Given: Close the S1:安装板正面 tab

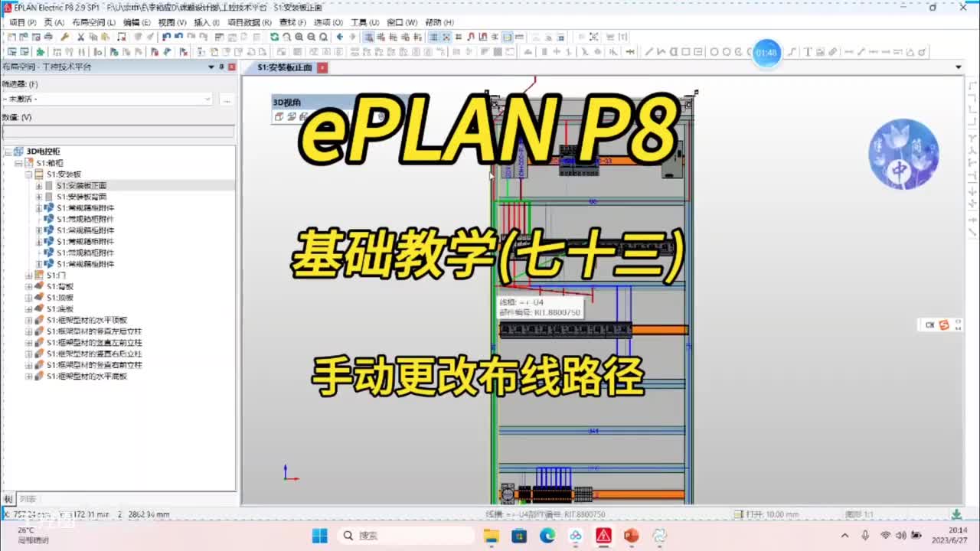Looking at the screenshot, I should click(x=322, y=67).
